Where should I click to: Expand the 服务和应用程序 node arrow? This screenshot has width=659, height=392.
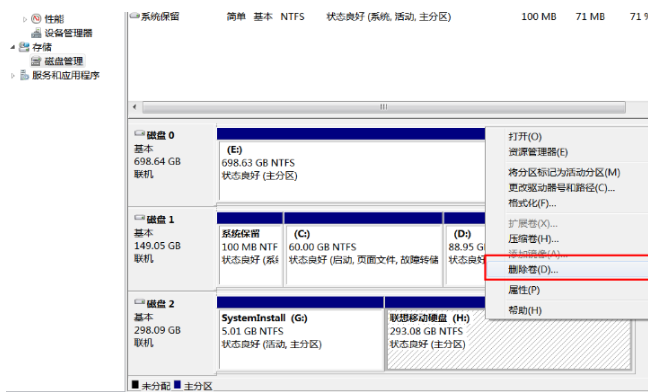pyautogui.click(x=13, y=76)
